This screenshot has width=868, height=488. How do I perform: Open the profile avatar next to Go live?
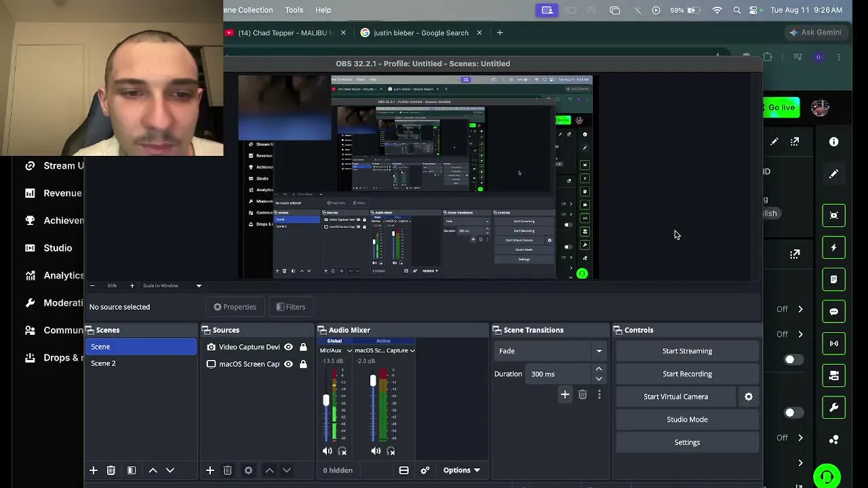[820, 107]
